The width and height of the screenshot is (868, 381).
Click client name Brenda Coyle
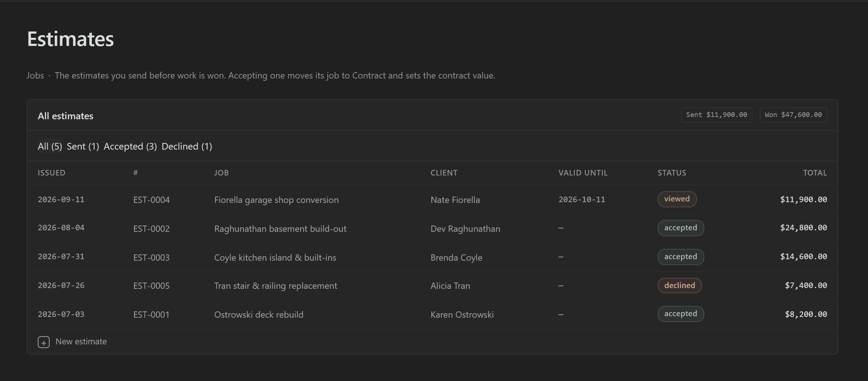click(x=456, y=258)
